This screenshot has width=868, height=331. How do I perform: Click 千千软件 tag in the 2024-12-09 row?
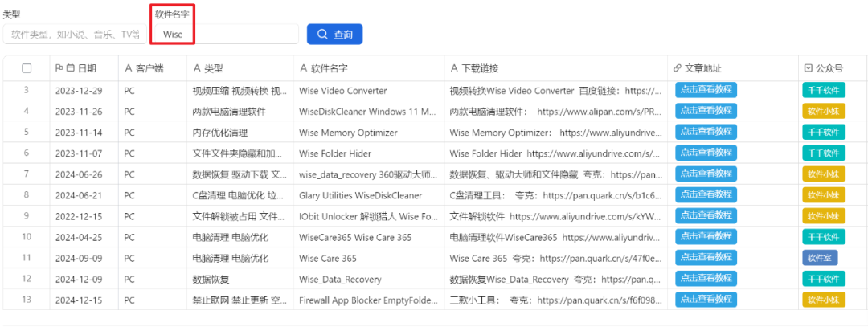824,279
